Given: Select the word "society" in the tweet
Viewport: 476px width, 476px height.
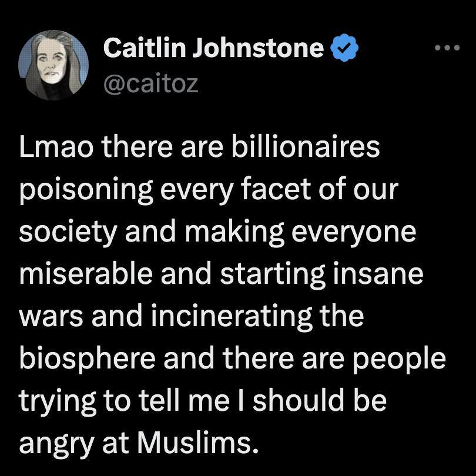Looking at the screenshot, I should (x=68, y=233).
